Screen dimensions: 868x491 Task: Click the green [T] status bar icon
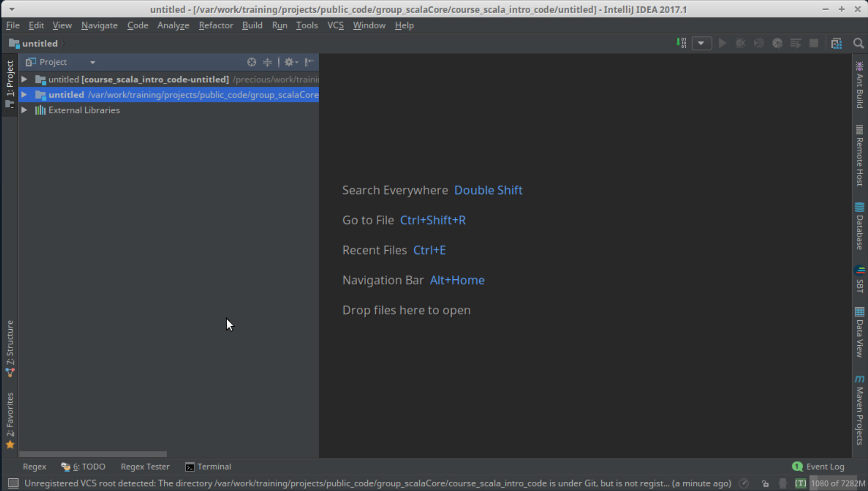click(x=800, y=483)
